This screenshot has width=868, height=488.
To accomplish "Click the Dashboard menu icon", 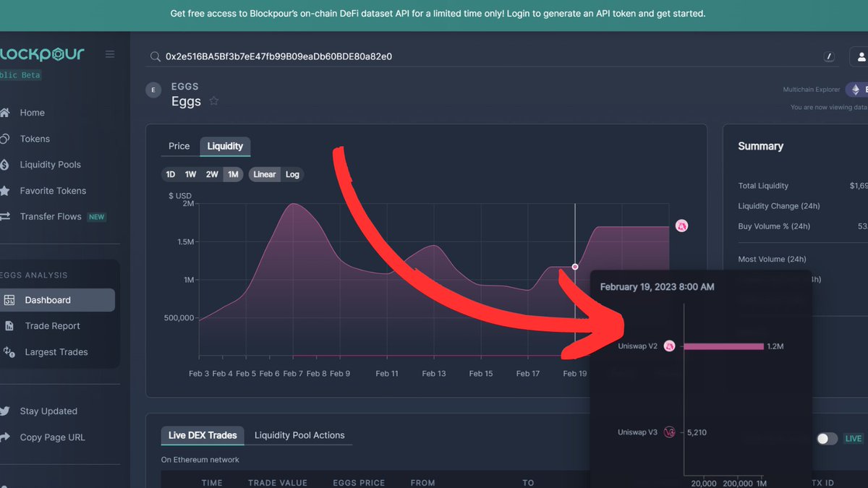I will point(9,300).
